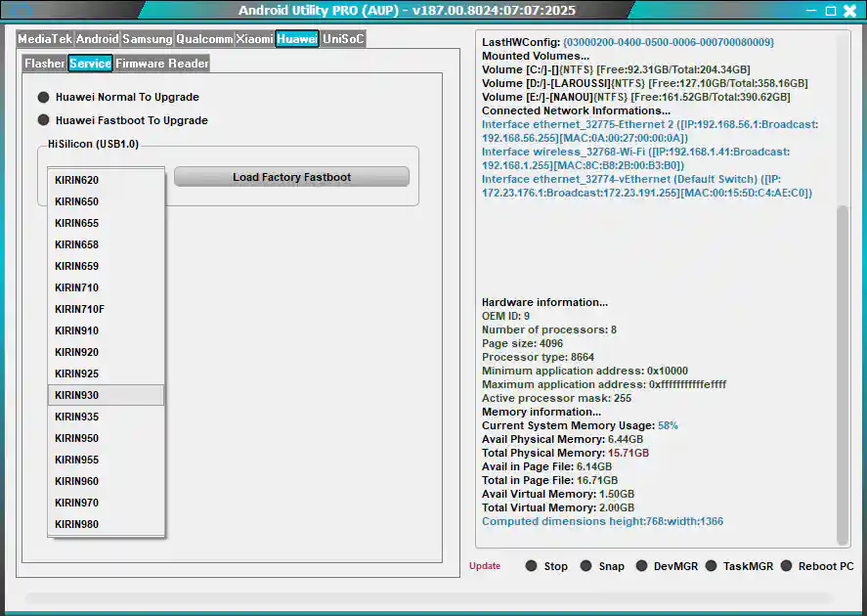Click the Wi-Fi interface line
The image size is (867, 616).
(x=636, y=158)
